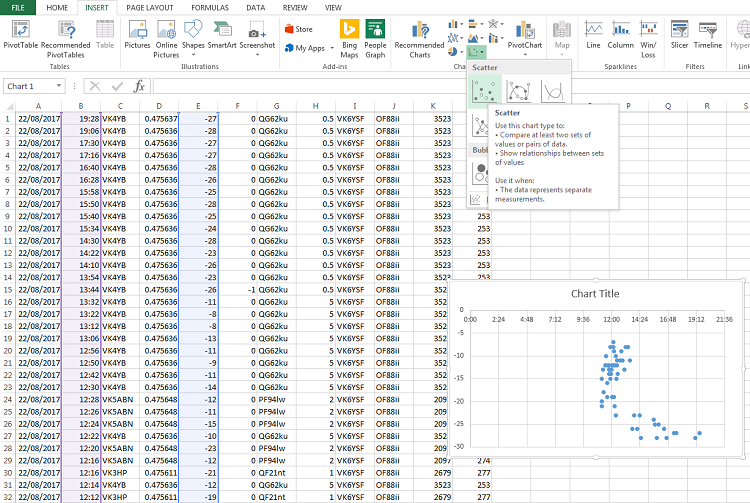This screenshot has width=750, height=503.
Task: Insert a Timeline filter
Action: (x=708, y=37)
